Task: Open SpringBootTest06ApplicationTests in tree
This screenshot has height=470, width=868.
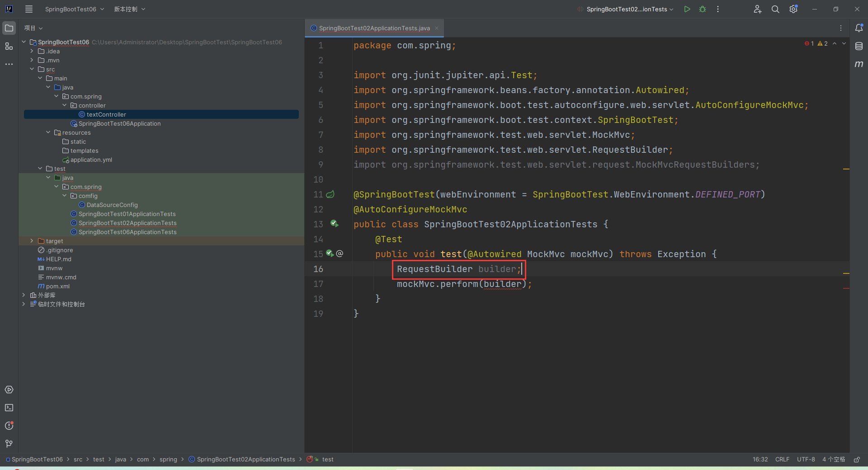Action: click(127, 232)
